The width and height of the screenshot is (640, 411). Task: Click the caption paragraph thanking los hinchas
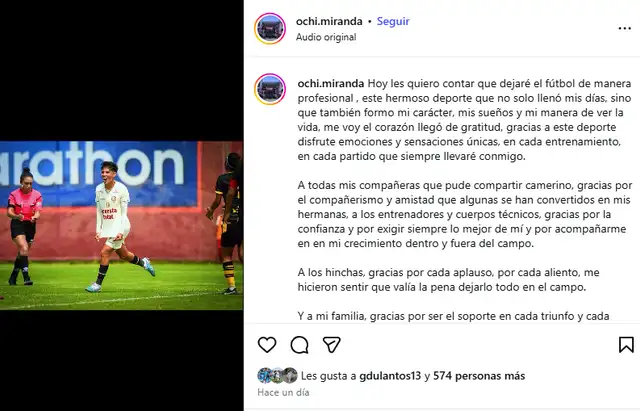click(448, 280)
